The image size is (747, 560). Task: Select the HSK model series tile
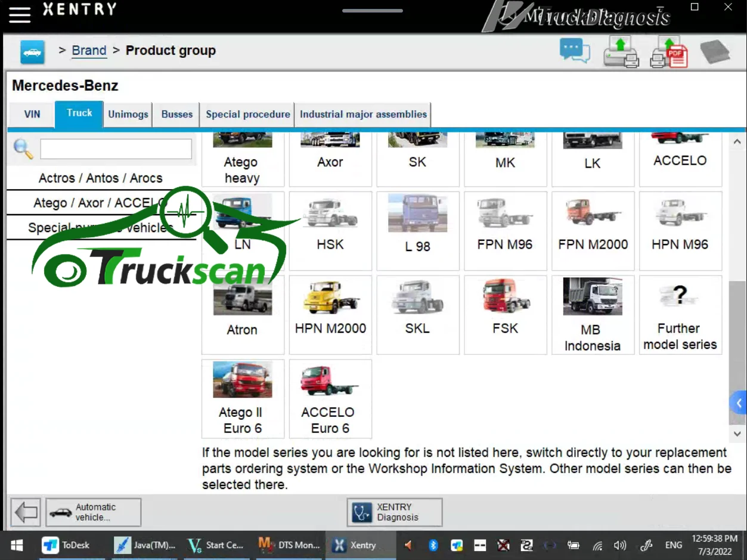330,231
